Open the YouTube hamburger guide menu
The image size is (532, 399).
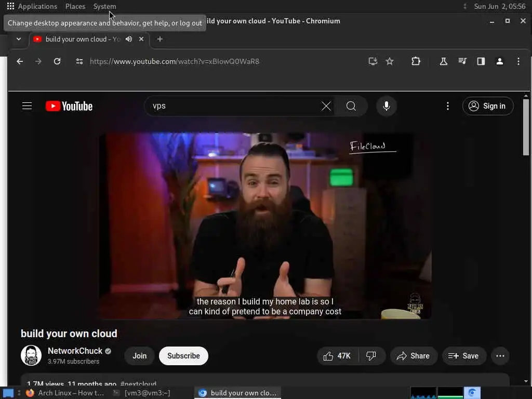pos(27,106)
